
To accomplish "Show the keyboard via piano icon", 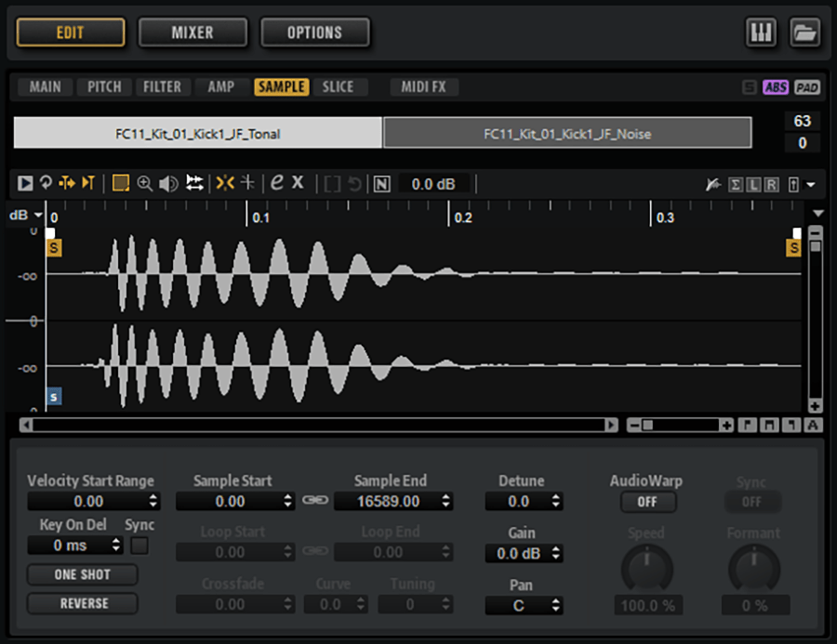I will tap(761, 33).
